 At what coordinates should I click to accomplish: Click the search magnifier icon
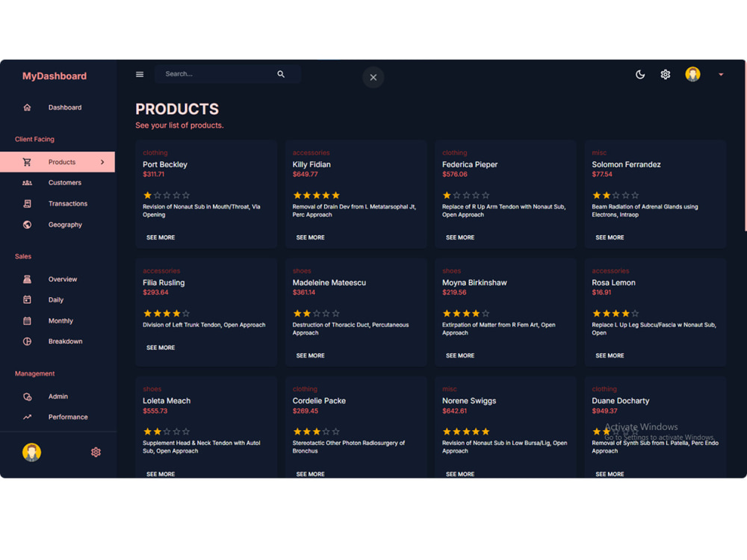[281, 74]
